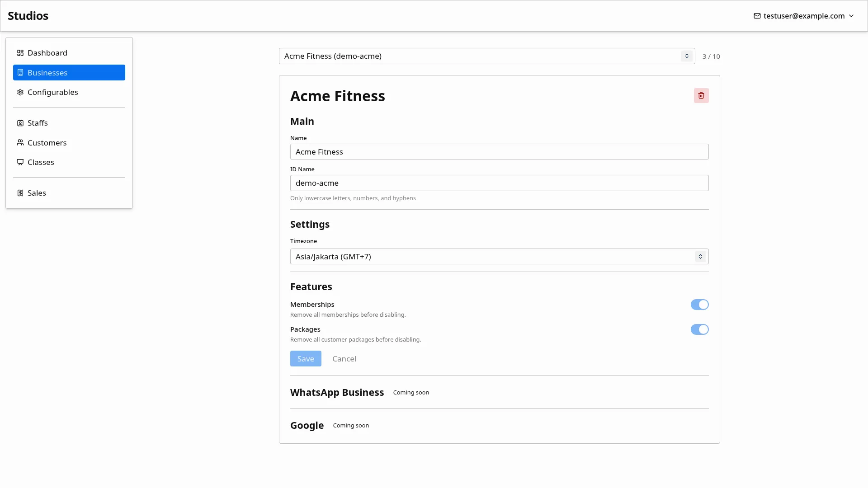Focus the Name input field

coord(499,152)
